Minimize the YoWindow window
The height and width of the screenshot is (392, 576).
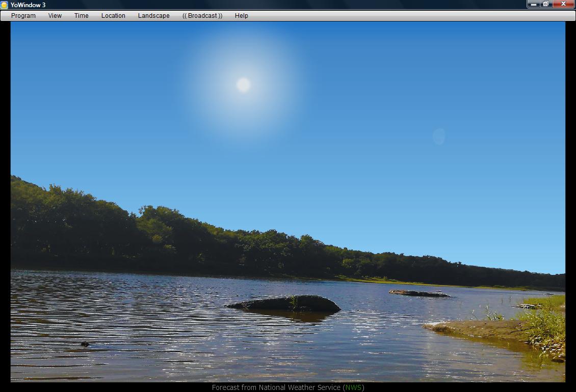pyautogui.click(x=534, y=4)
